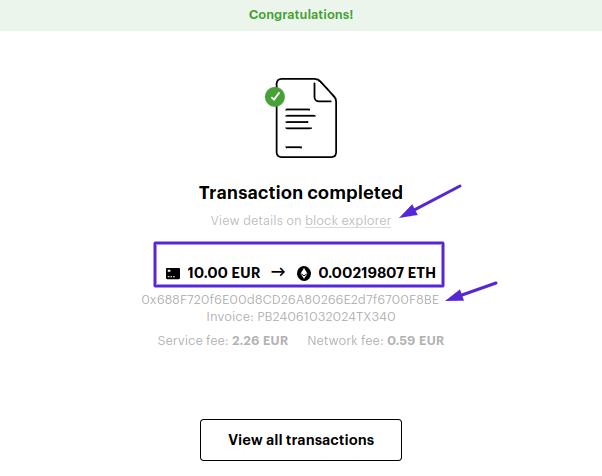The width and height of the screenshot is (602, 476).
Task: Click the invoice number PB24061032024TX340
Action: pos(326,317)
